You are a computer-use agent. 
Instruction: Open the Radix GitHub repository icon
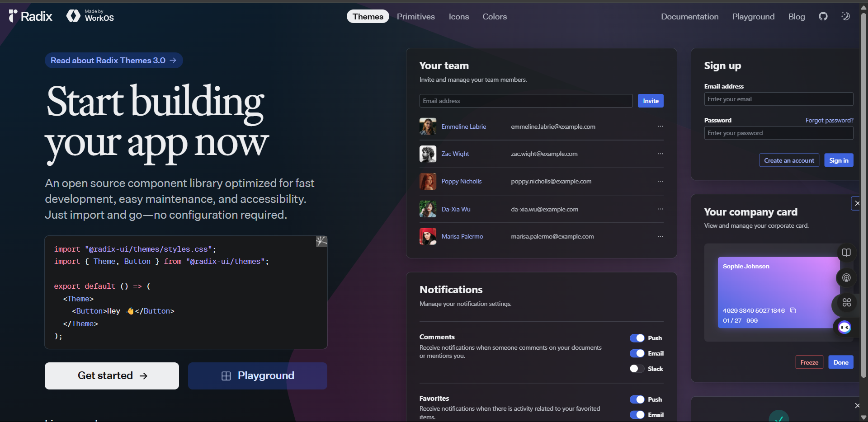point(823,16)
